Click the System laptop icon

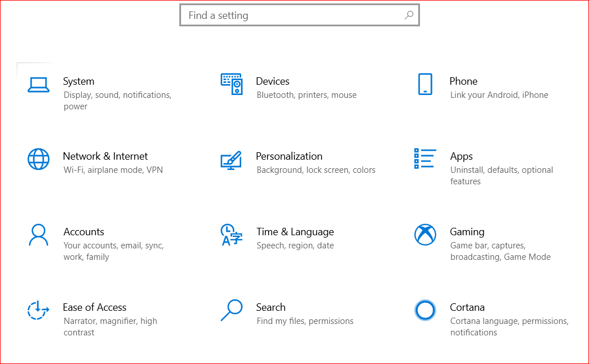coord(38,85)
